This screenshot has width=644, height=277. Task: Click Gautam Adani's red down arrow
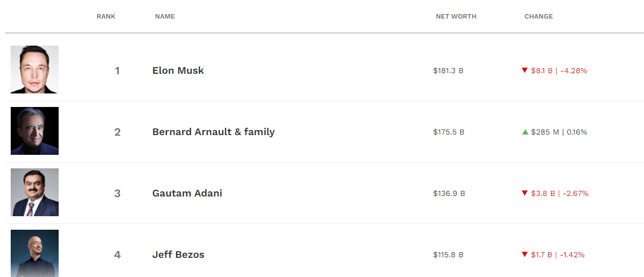pyautogui.click(x=524, y=194)
